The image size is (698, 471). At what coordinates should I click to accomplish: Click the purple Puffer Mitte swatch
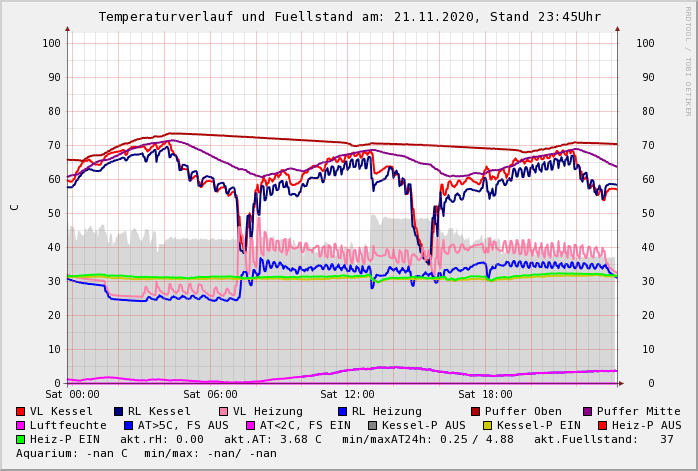coord(587,411)
